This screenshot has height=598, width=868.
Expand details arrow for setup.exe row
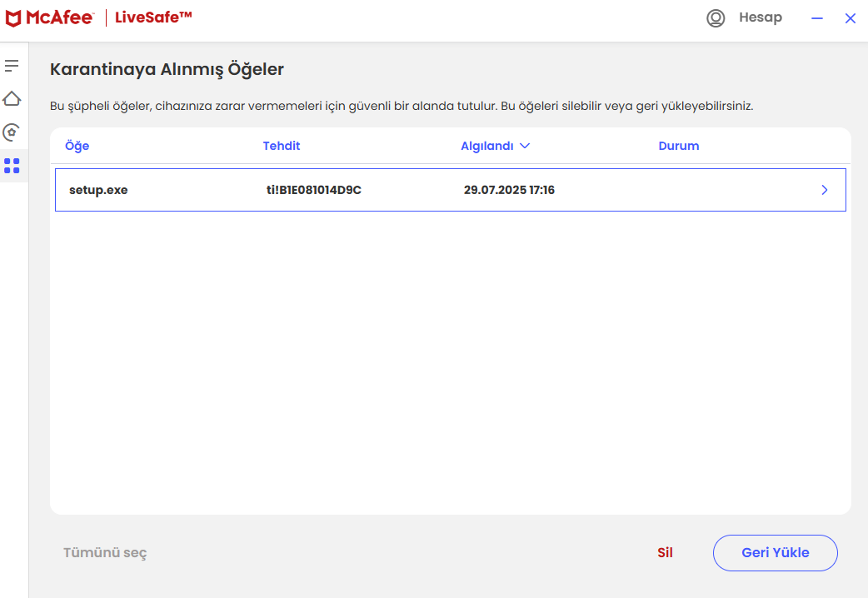(825, 190)
